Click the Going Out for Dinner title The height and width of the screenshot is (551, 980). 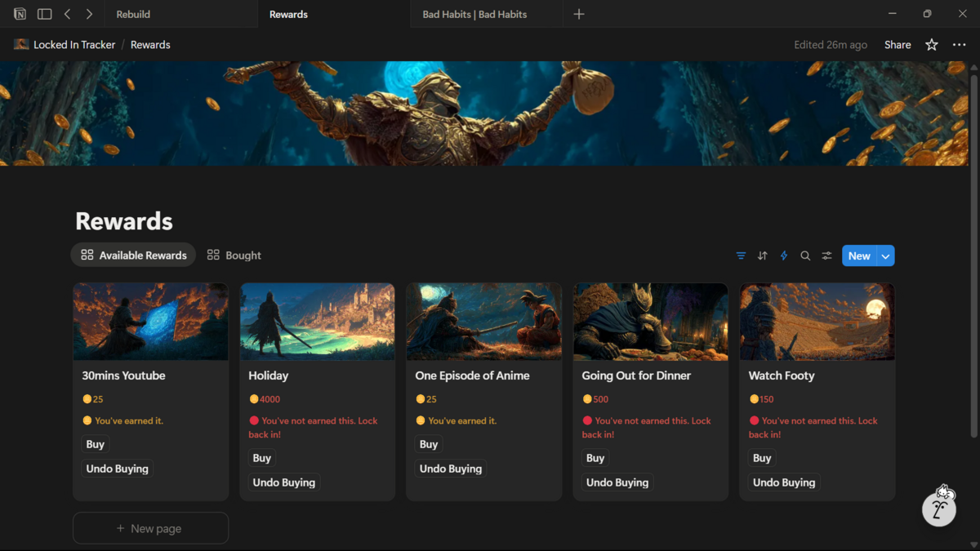[636, 375]
